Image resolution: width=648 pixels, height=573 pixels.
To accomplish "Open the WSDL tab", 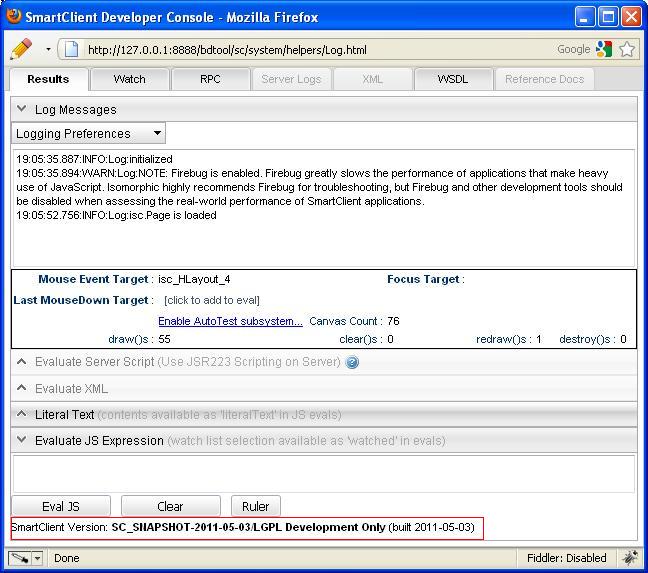I will [x=452, y=79].
